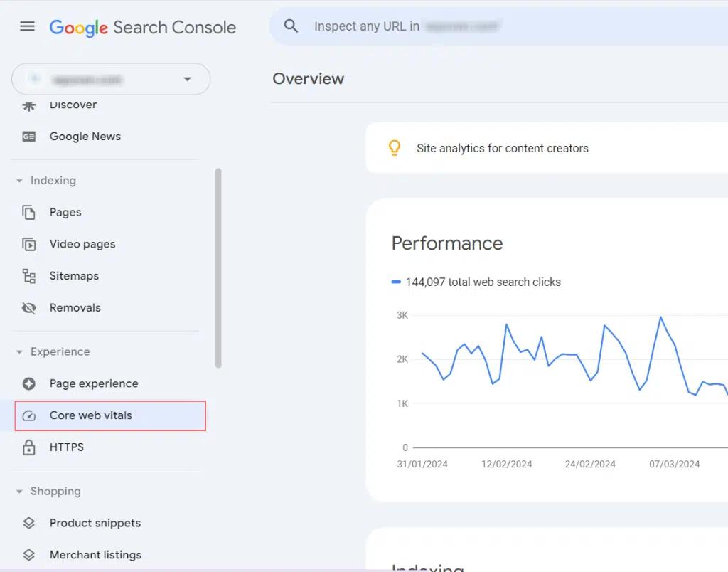Click the Google News icon
The width and height of the screenshot is (728, 572).
(28, 137)
